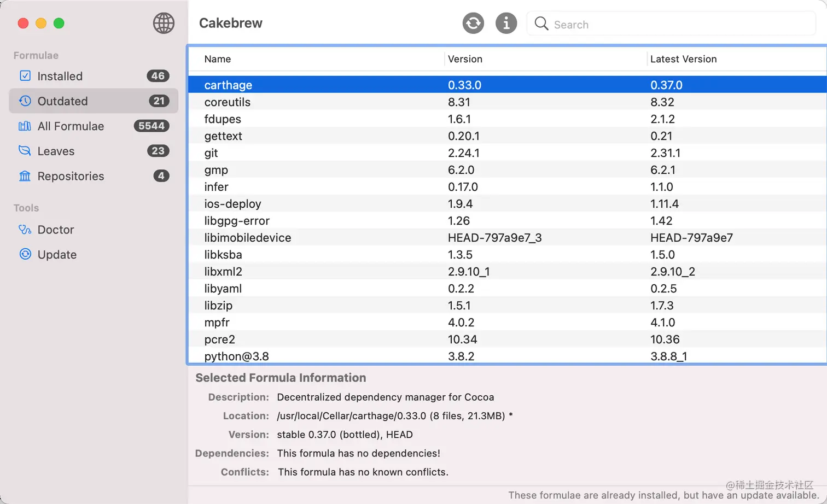
Task: Show All Formulae in sidebar
Action: tap(94, 126)
